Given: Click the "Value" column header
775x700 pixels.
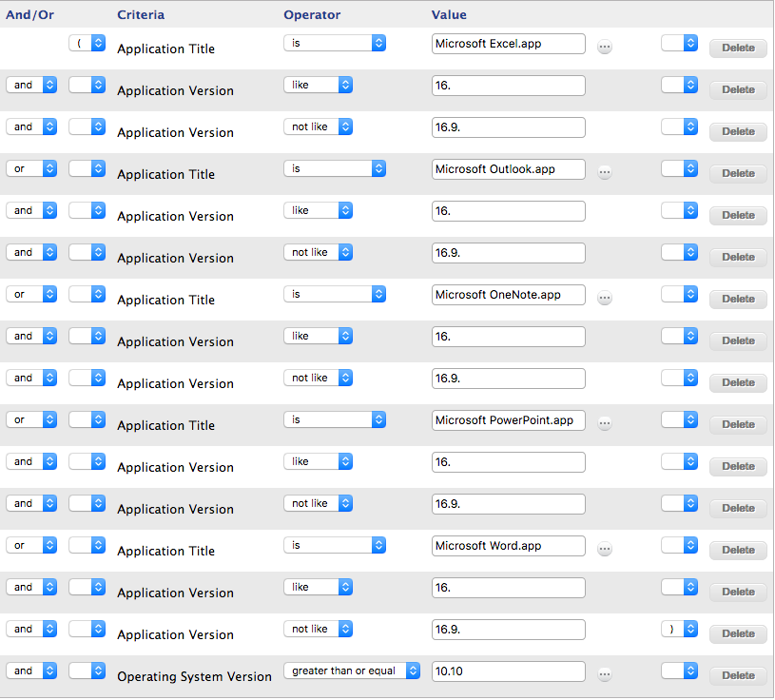Looking at the screenshot, I should (449, 15).
